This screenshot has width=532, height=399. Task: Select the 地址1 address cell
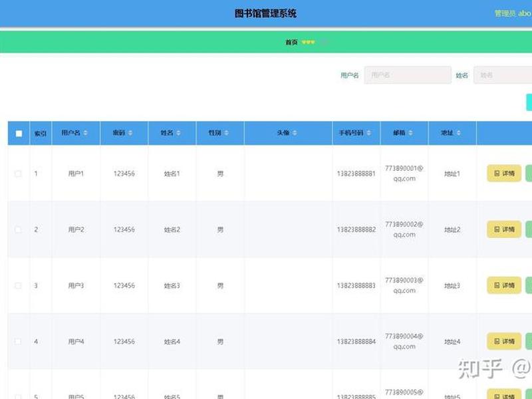[x=452, y=174]
